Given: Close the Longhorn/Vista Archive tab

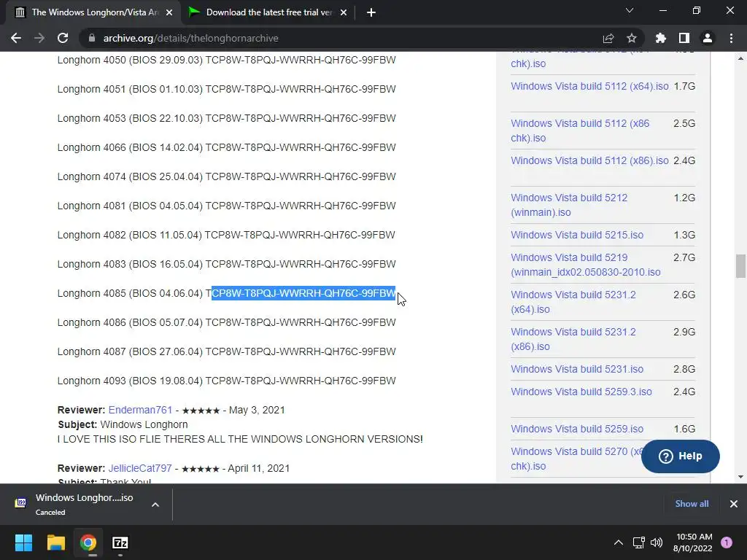Looking at the screenshot, I should pos(169,12).
